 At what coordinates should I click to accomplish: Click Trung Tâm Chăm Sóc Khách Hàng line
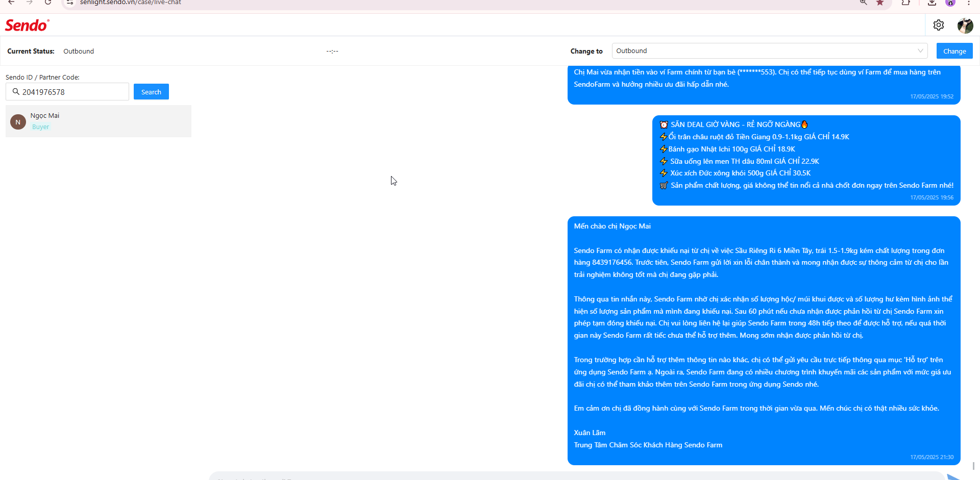point(648,445)
